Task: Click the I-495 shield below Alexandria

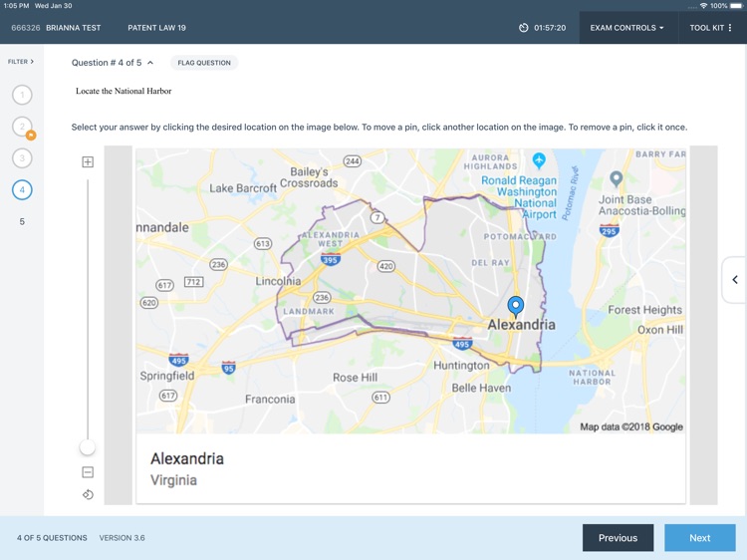Action: tap(461, 343)
